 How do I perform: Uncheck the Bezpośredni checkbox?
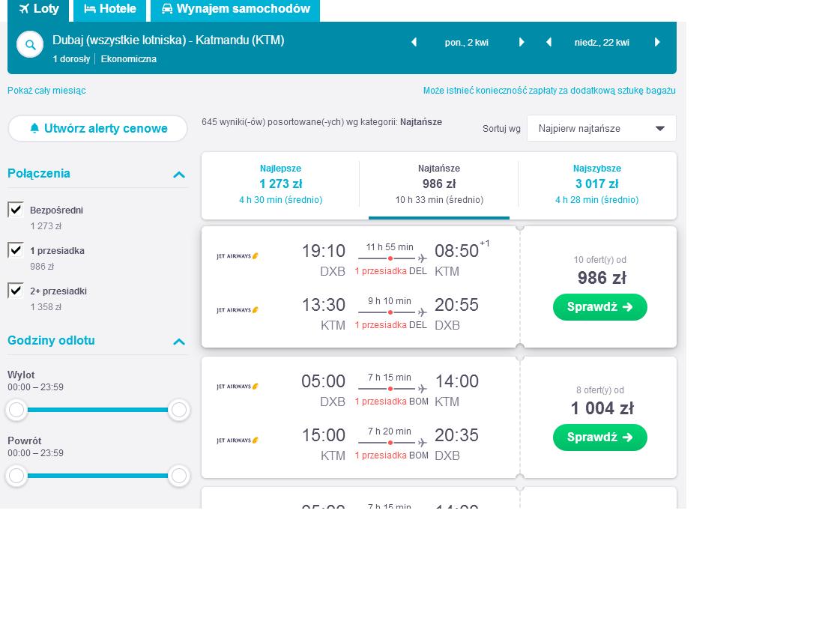(x=16, y=210)
